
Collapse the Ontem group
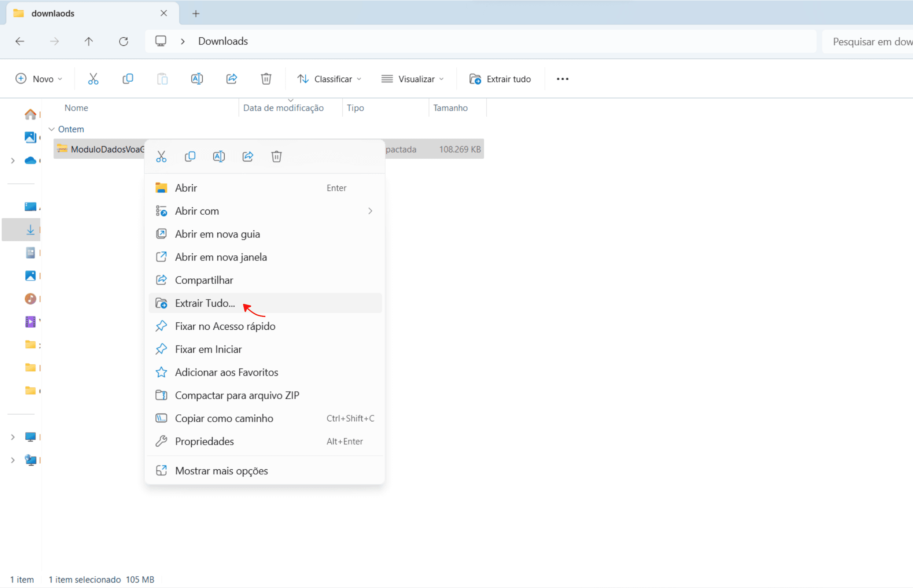52,129
